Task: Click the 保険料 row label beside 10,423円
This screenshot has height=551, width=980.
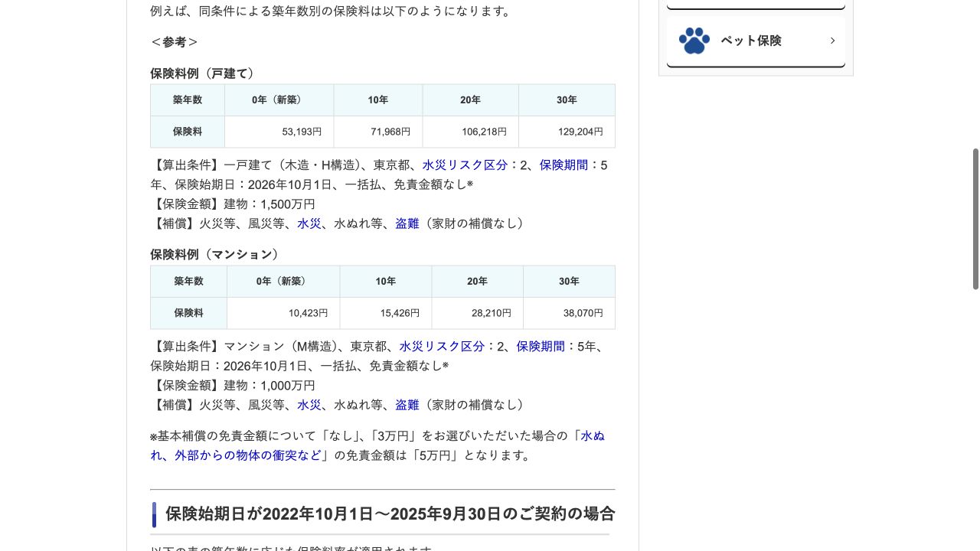Action: [x=189, y=313]
